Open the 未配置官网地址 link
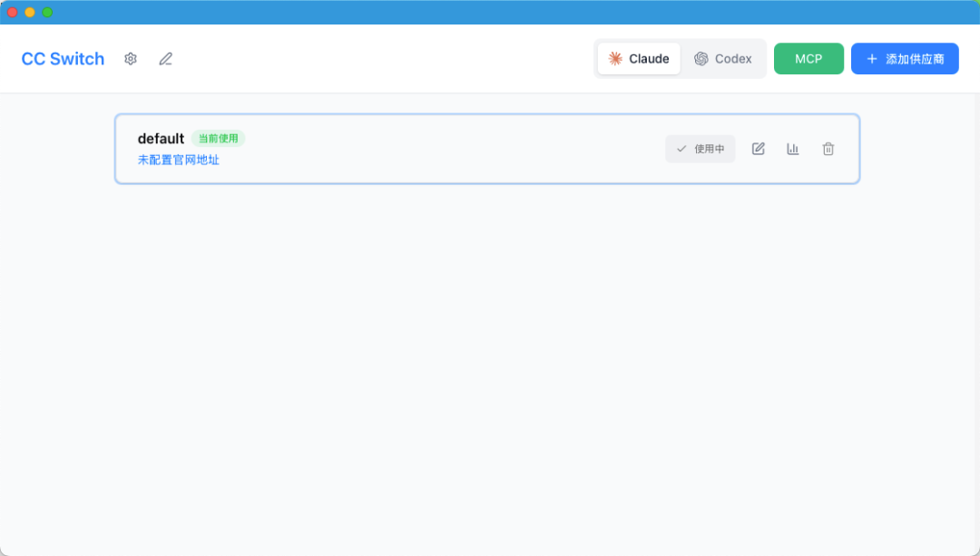Viewport: 980px width, 556px height. [x=179, y=160]
